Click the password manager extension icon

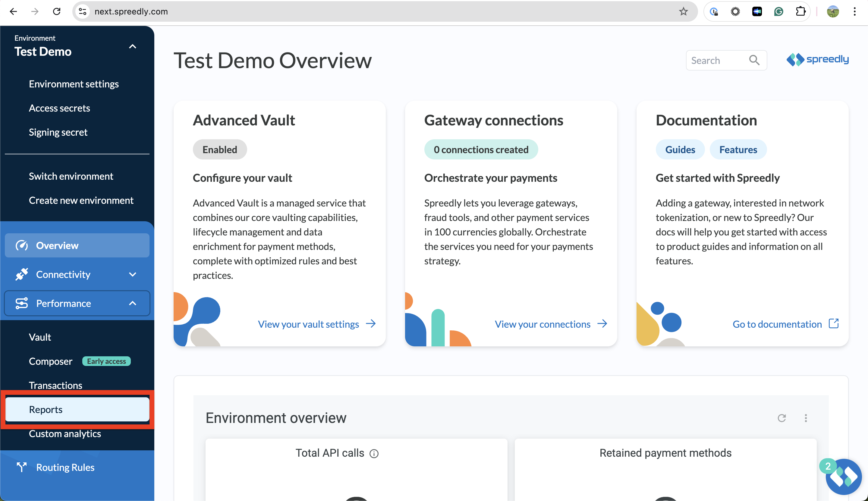[714, 11]
